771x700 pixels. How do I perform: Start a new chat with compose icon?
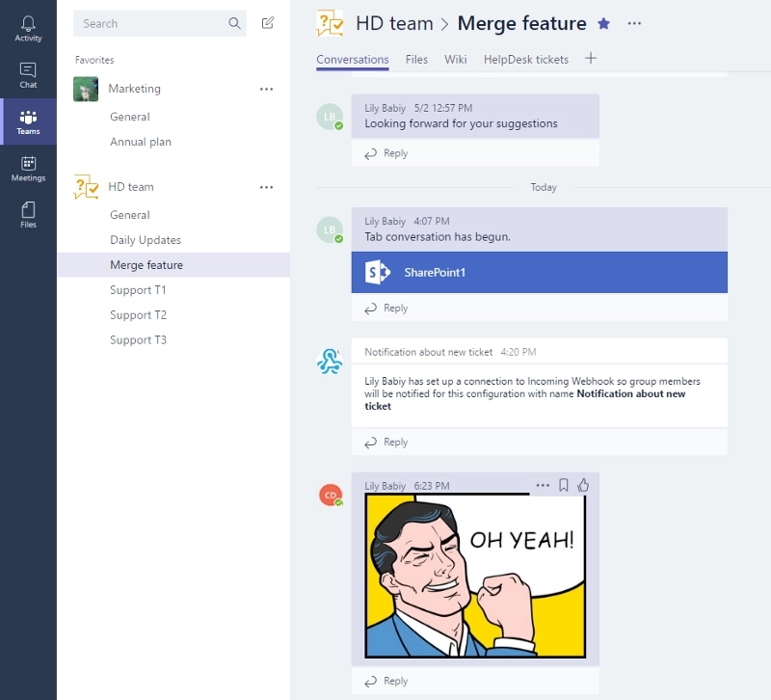(x=268, y=23)
